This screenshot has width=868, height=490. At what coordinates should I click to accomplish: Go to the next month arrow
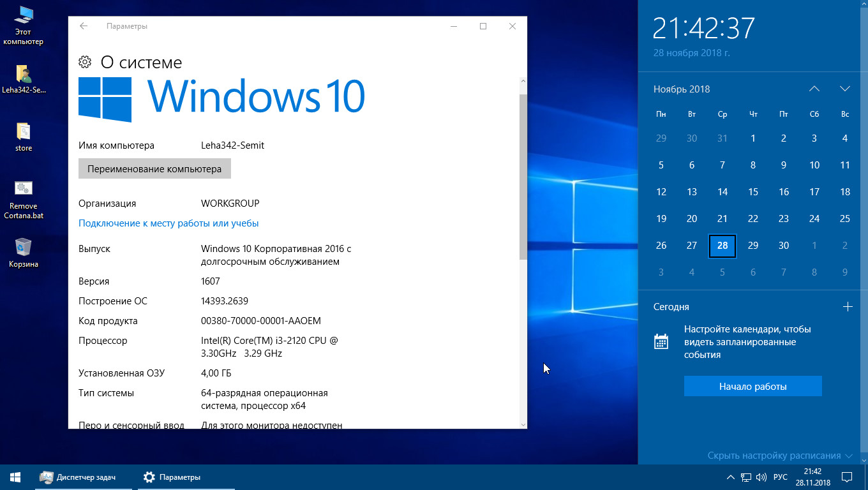(x=845, y=89)
